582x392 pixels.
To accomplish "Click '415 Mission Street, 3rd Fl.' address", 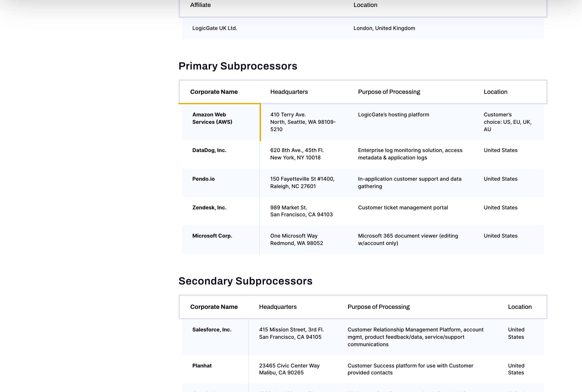I will coord(291,333).
